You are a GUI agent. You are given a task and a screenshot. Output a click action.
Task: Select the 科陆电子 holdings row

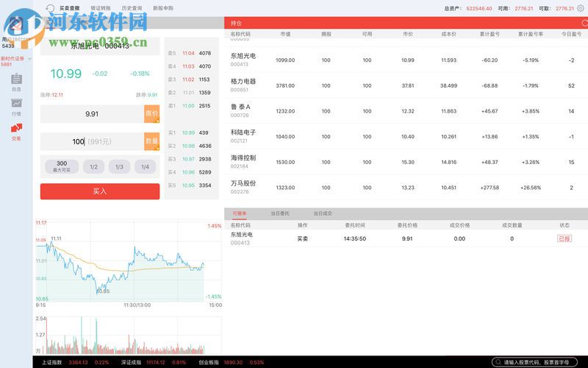406,137
